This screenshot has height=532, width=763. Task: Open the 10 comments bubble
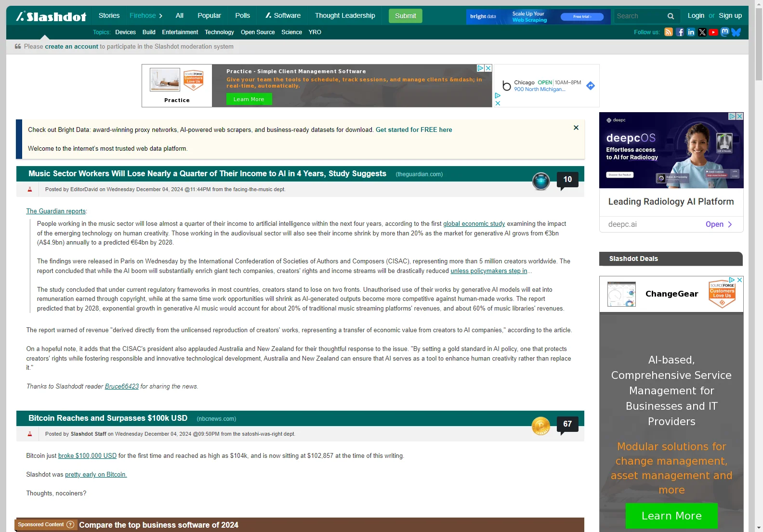567,180
